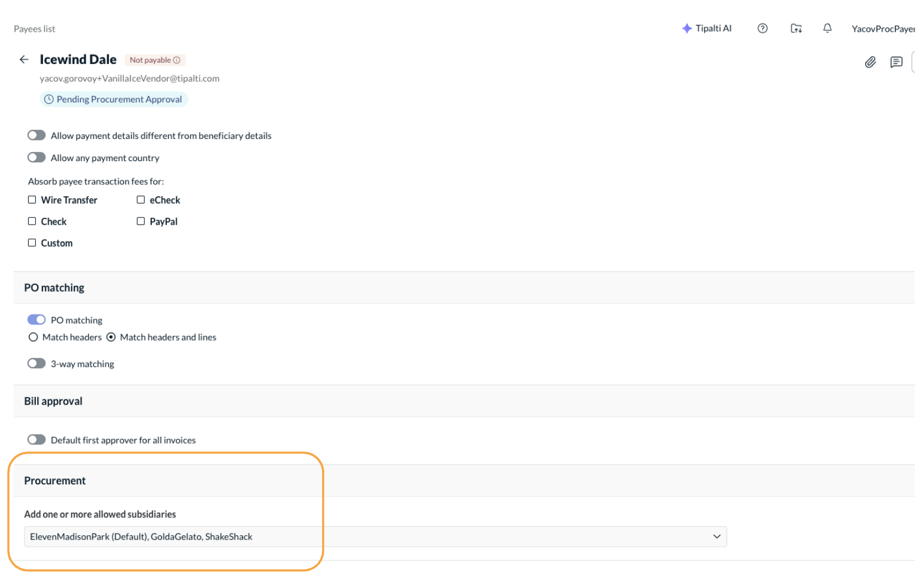Open notifications bell

[827, 28]
